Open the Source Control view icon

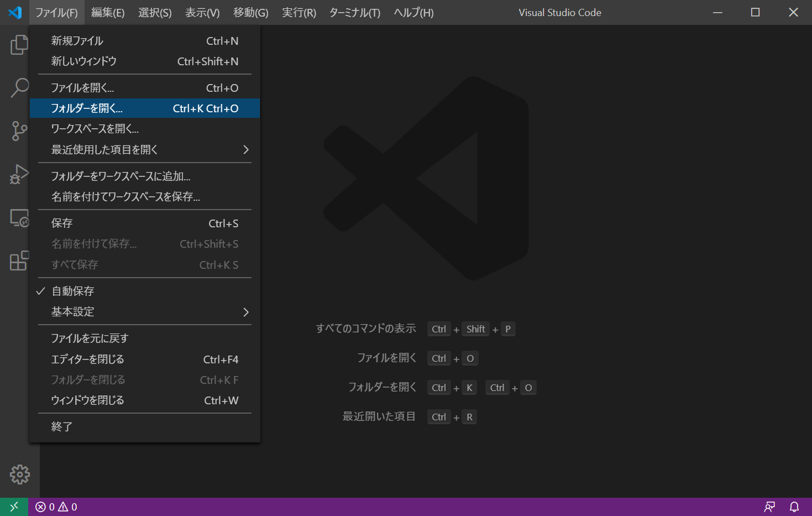coord(19,131)
